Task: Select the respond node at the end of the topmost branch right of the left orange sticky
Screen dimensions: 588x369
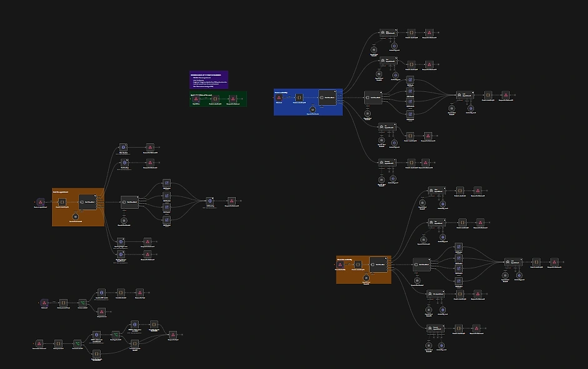Action: [150, 148]
